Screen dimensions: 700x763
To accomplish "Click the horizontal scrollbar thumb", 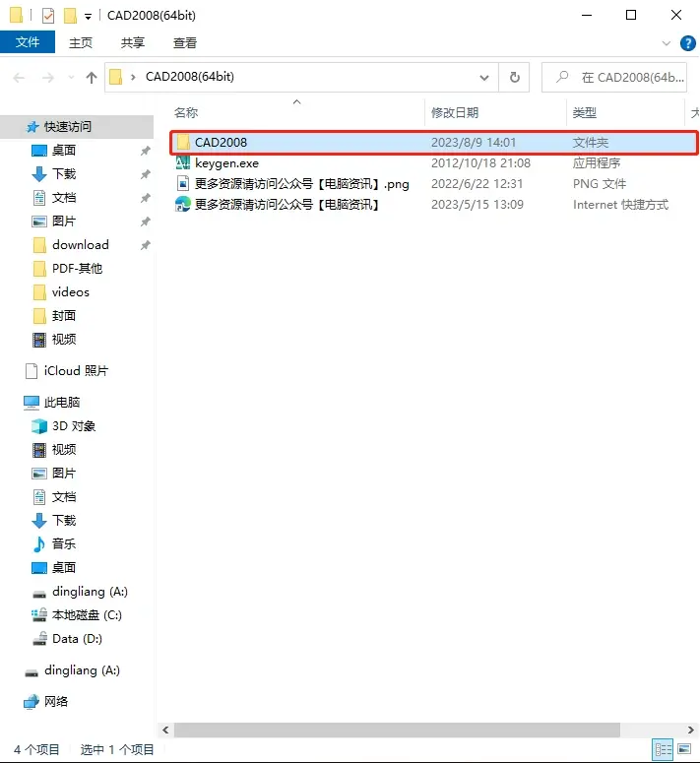I will 397,730.
